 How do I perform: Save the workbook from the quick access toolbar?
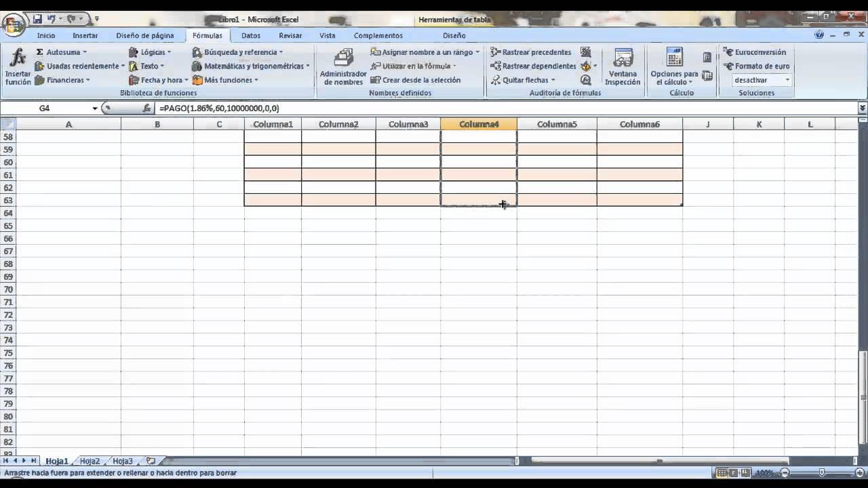(x=37, y=19)
